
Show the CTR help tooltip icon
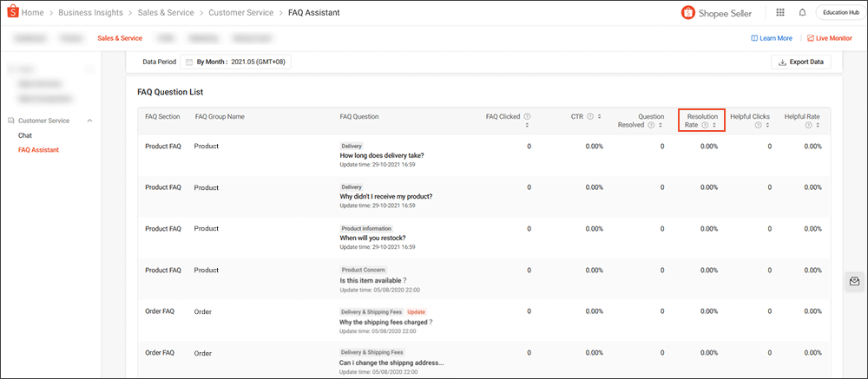coord(590,117)
